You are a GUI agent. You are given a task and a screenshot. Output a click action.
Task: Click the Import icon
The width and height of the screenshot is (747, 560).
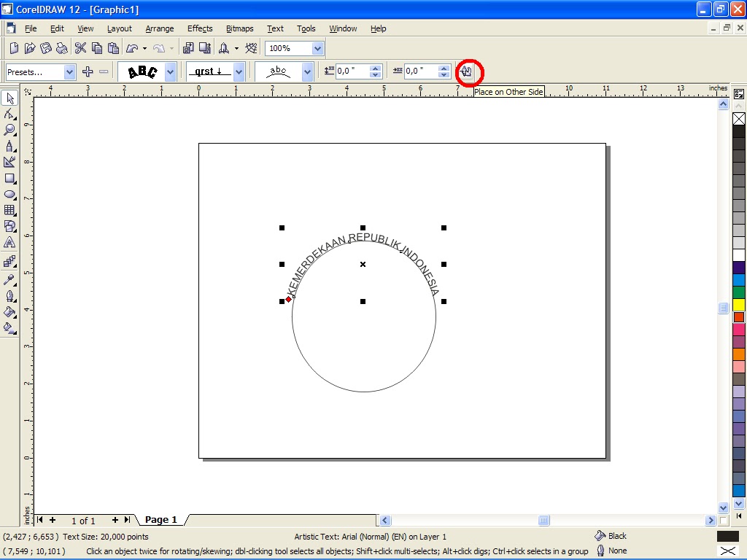click(189, 48)
